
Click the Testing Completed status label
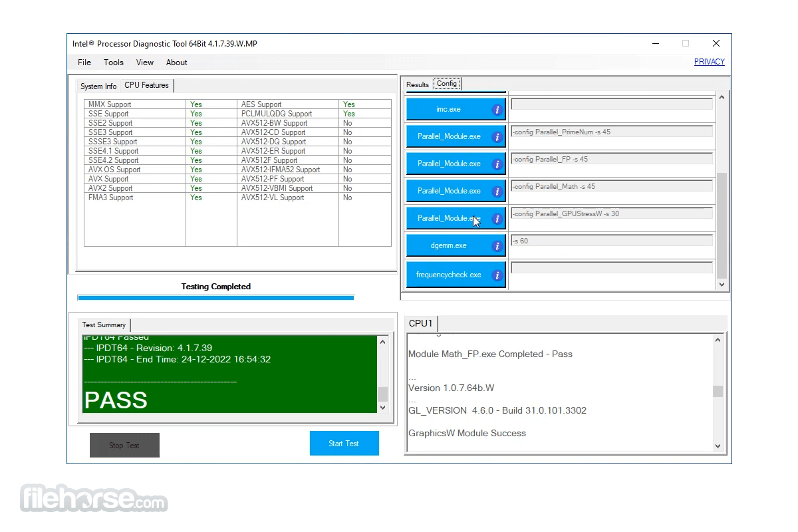(x=216, y=287)
